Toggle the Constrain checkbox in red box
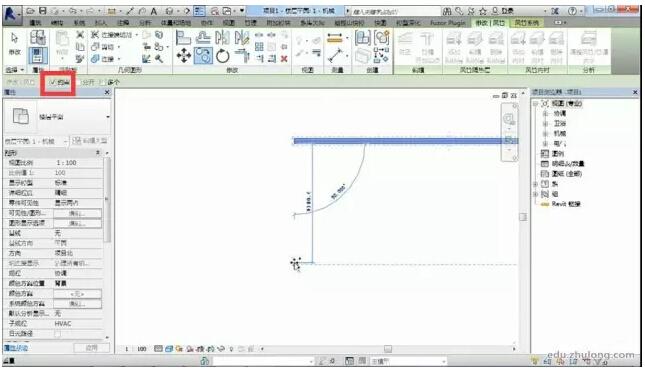 [x=53, y=82]
